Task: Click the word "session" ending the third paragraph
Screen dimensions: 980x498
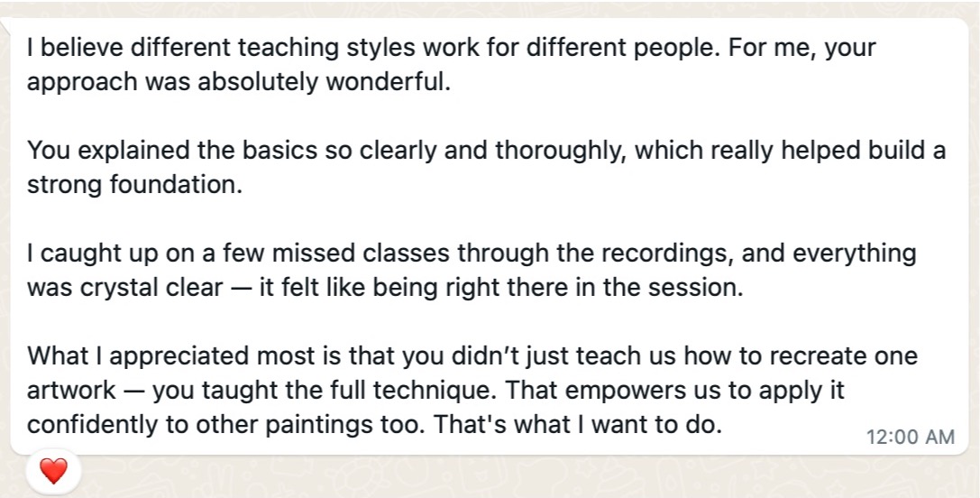Action: point(692,288)
